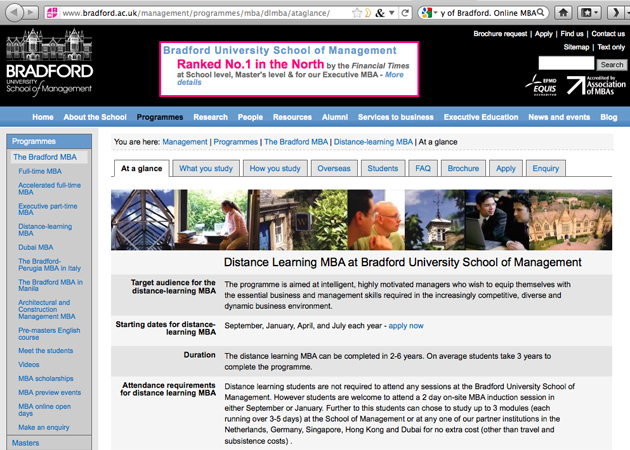Screen dimensions: 630x450
Task: Open the Contact us header link
Action: (608, 34)
